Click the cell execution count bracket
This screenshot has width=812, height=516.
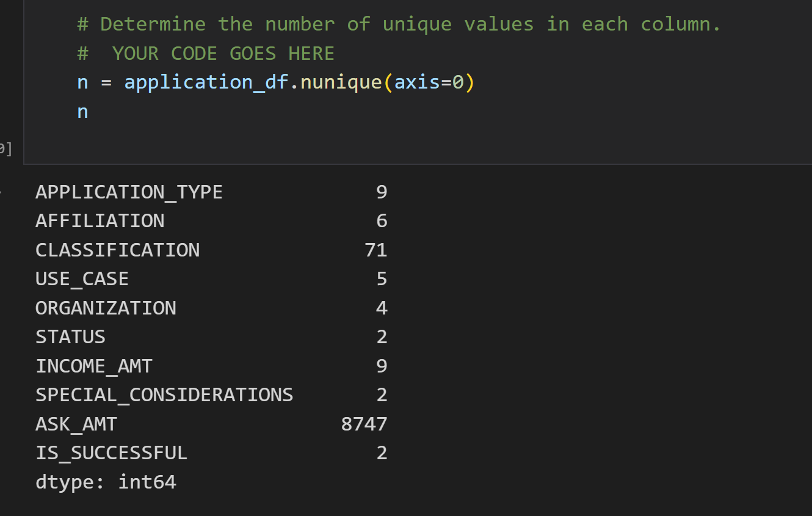tap(5, 148)
